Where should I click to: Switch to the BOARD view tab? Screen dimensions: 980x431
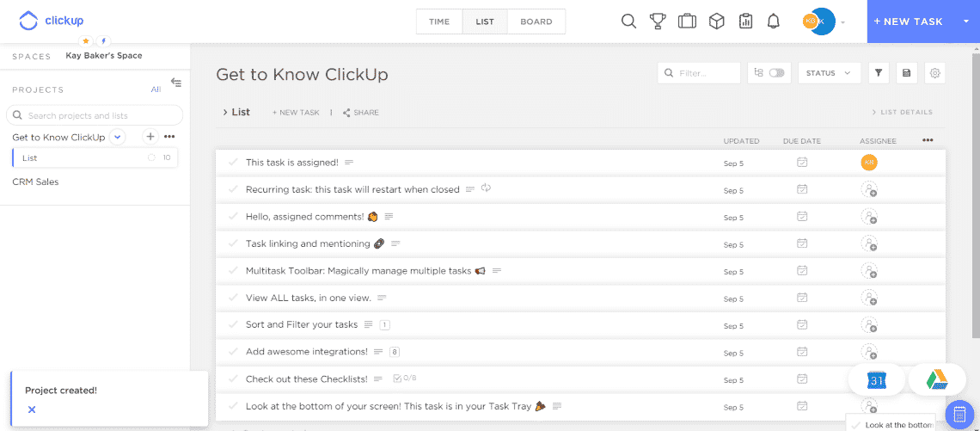536,22
